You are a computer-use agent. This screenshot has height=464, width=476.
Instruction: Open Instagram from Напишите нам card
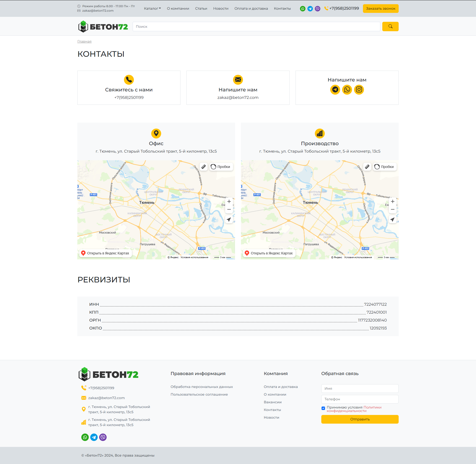click(359, 90)
